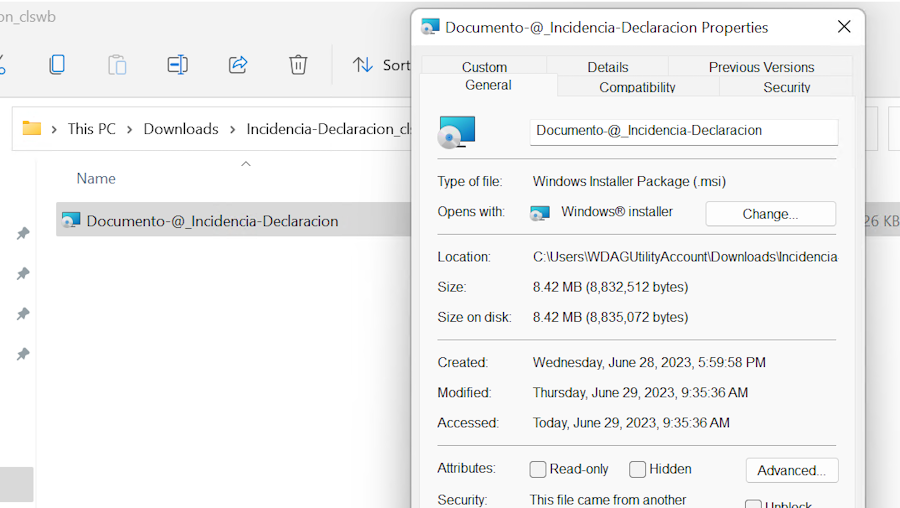
Task: Expand chevron after Downloads in breadcrumb
Action: tap(232, 129)
